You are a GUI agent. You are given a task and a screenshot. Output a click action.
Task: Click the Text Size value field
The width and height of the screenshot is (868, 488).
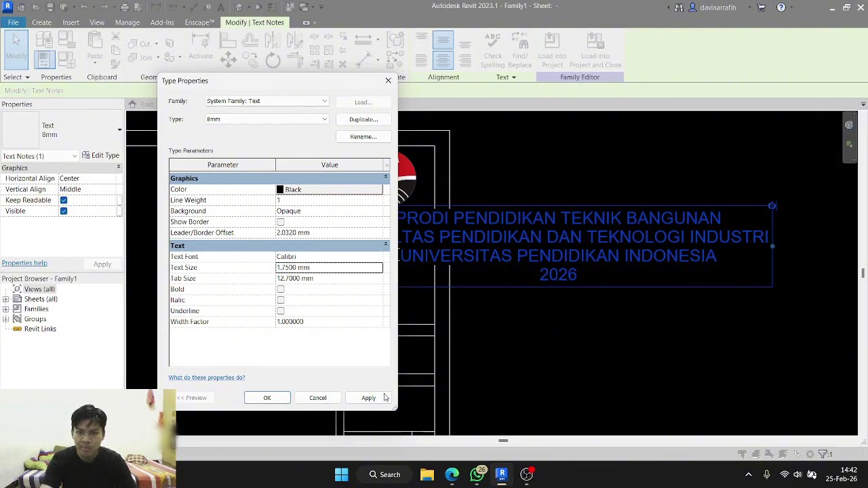(329, 268)
